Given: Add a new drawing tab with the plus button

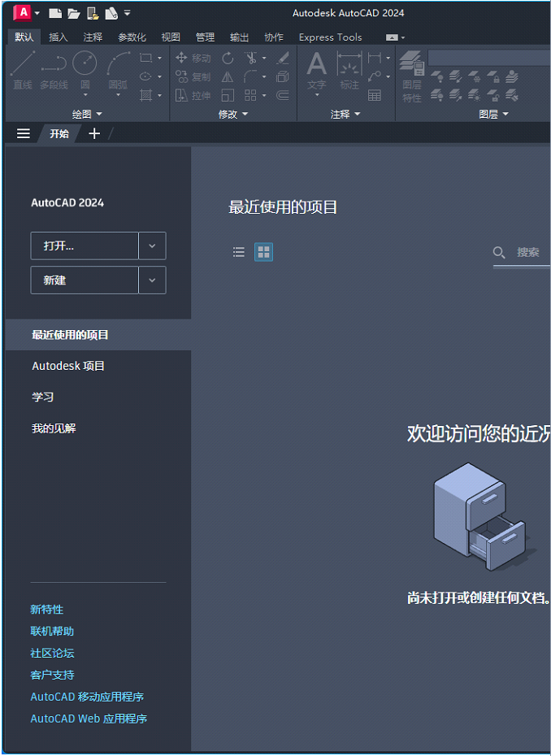Looking at the screenshot, I should (94, 133).
